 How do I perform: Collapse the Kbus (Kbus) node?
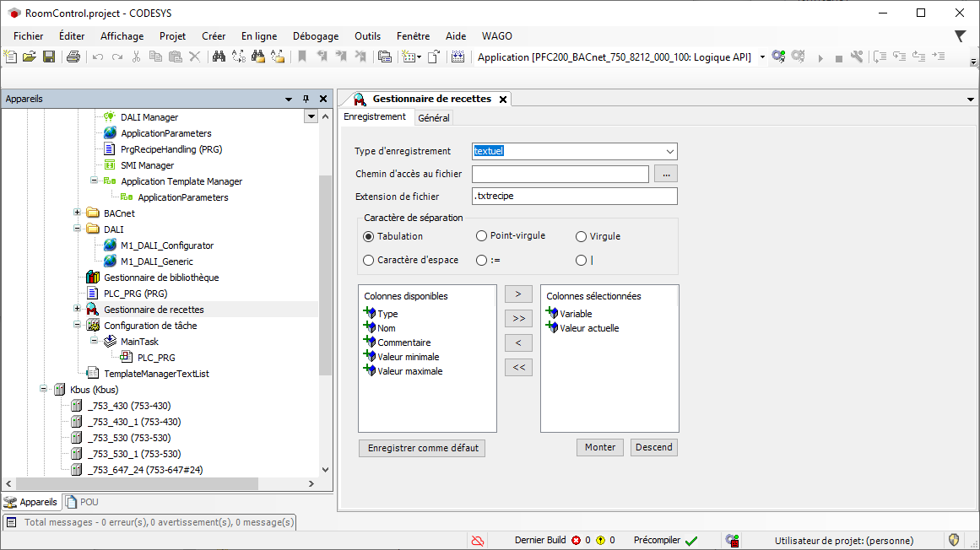pos(44,389)
